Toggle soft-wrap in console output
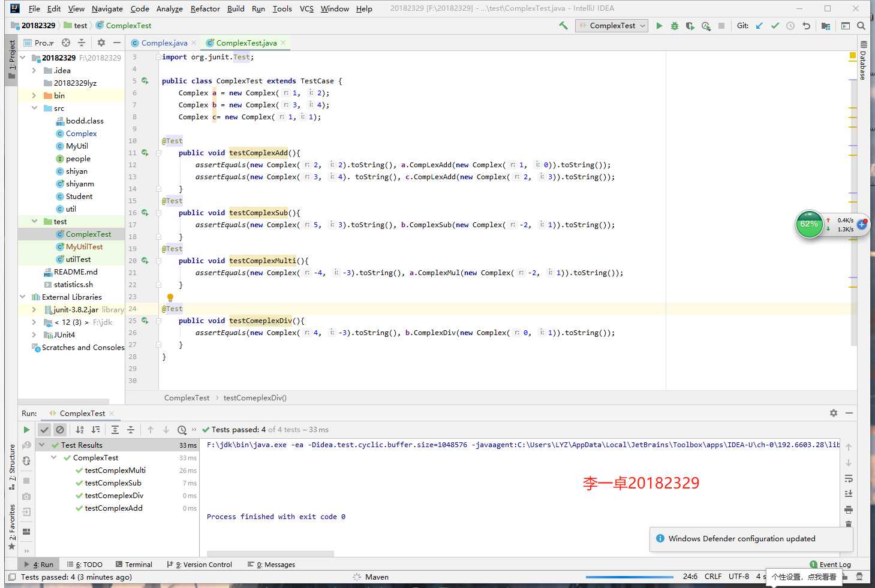This screenshot has width=875, height=588. click(x=849, y=478)
